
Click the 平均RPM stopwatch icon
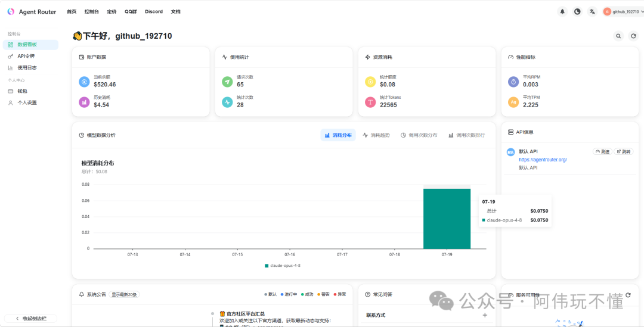513,82
